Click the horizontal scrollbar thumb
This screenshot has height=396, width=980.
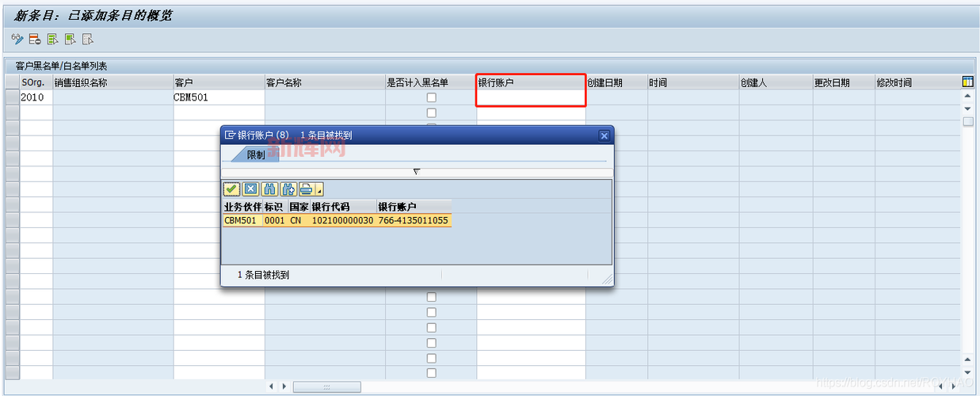tap(326, 386)
